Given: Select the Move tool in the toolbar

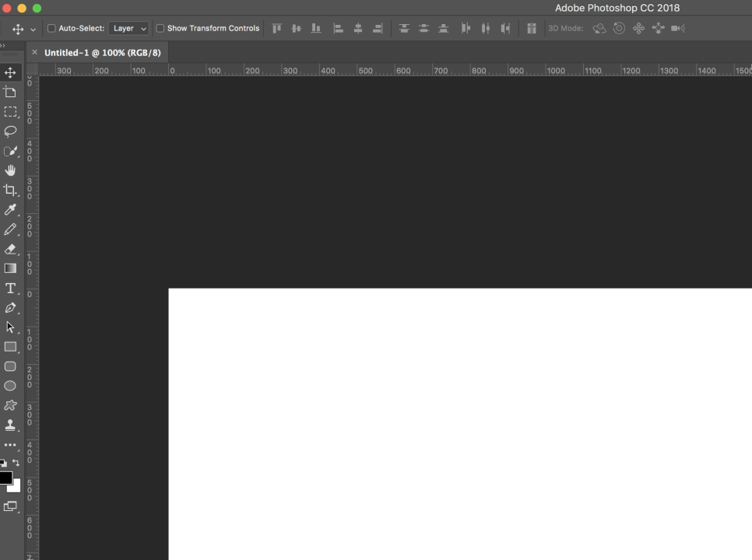Looking at the screenshot, I should (x=10, y=72).
